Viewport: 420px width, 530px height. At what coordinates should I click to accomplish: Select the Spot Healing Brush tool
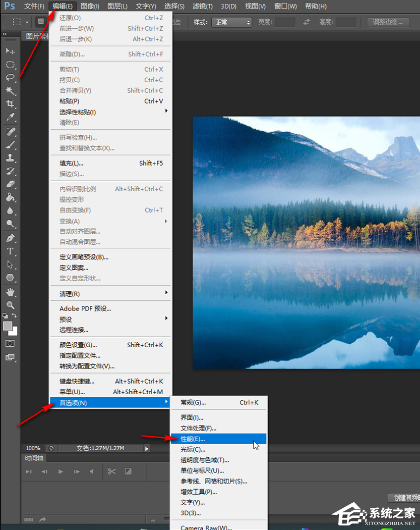pyautogui.click(x=10, y=131)
